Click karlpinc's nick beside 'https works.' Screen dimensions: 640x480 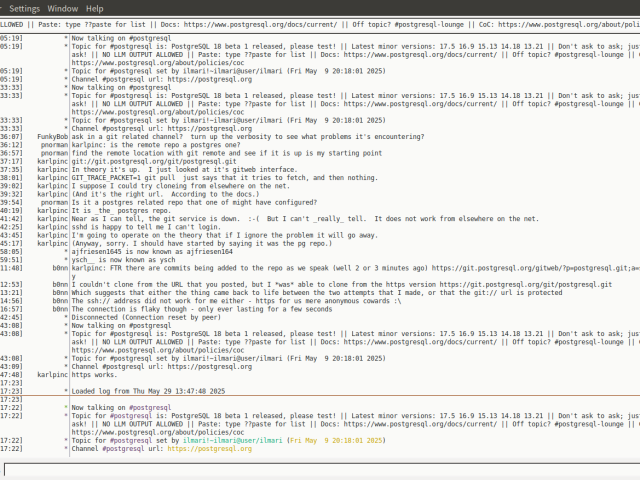(x=52, y=374)
